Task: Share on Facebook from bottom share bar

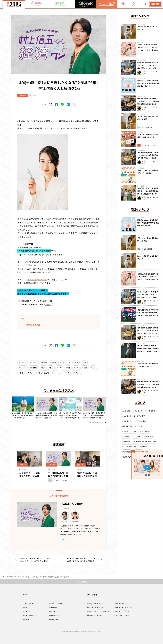Action: pos(57,345)
